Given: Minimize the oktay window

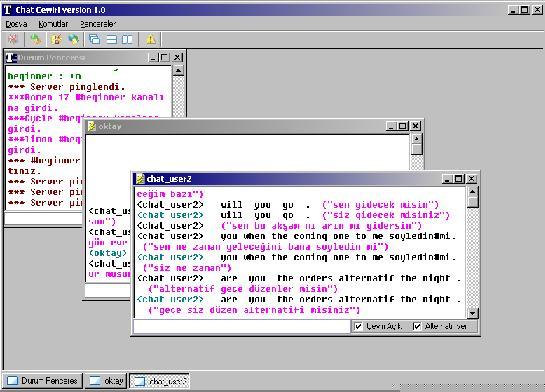Looking at the screenshot, I should [x=391, y=126].
